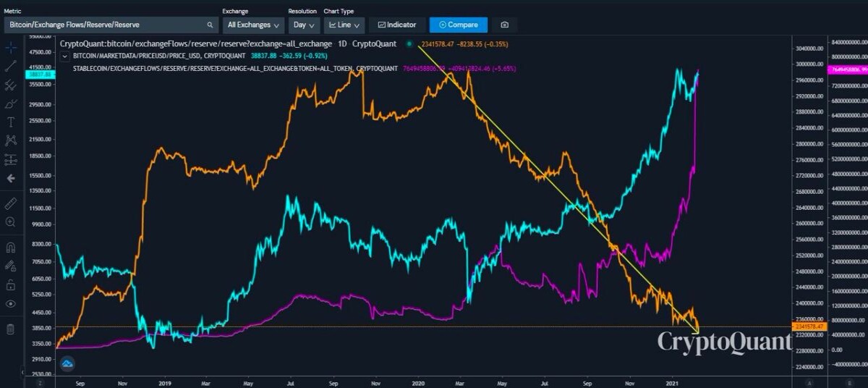
Task: Select the crosshair cursor tool
Action: [11, 48]
